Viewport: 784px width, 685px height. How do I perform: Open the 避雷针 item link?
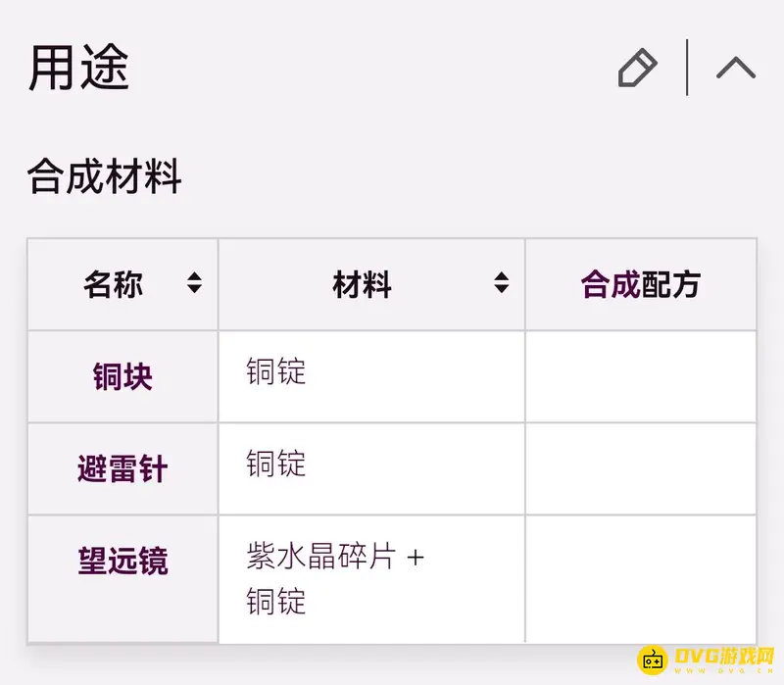pos(122,469)
